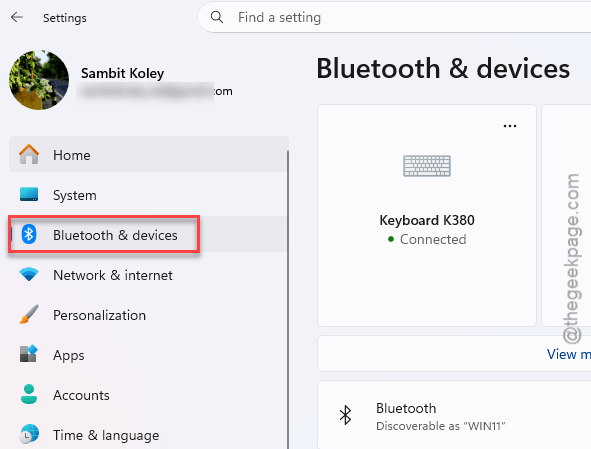Click the Sambit Koley account name

(122, 73)
